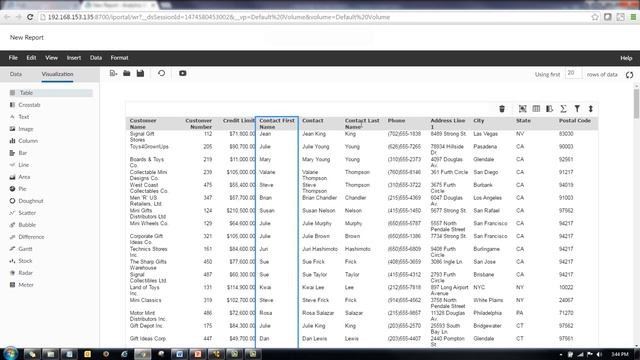This screenshot has height=360, width=640.
Task: Open the Format menu
Action: tap(119, 58)
